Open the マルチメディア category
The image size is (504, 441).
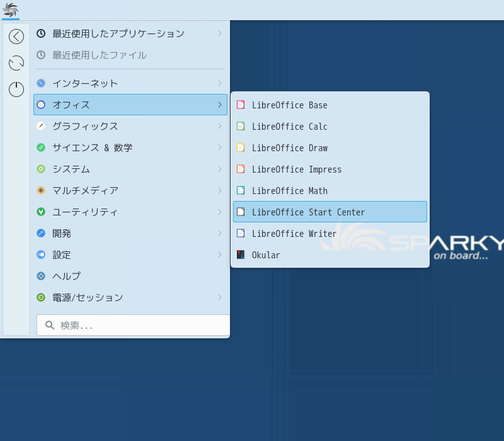(85, 190)
